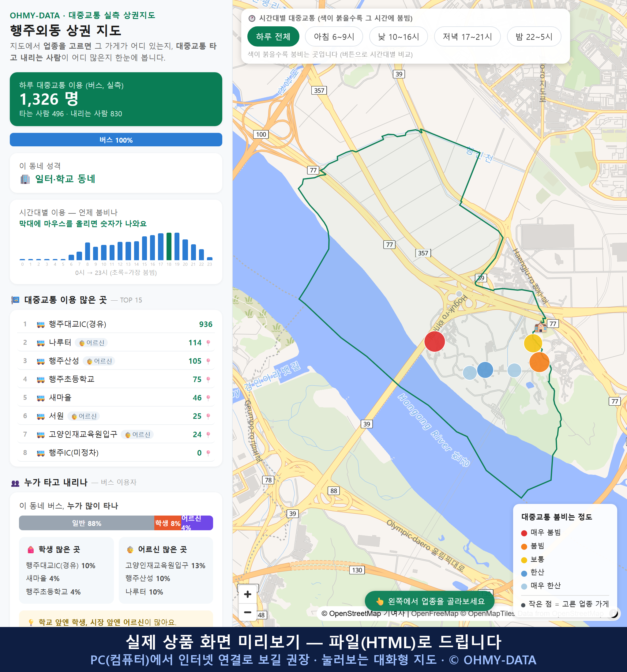This screenshot has height=672, width=627.
Task: Click the map zoom out minus button
Action: [247, 612]
